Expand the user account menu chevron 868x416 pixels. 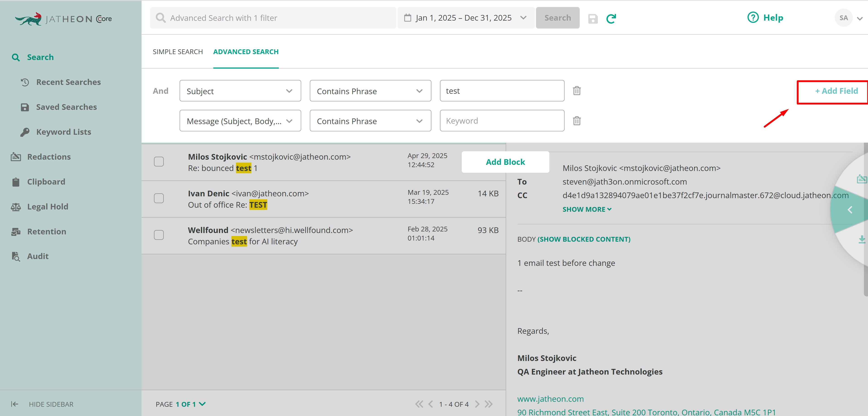(860, 19)
